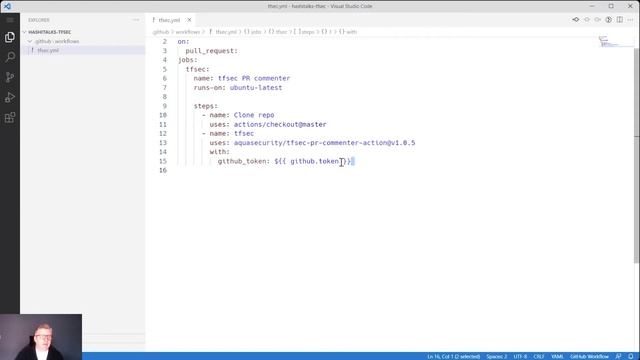This screenshot has width=640, height=360.
Task: Click the .github breadcrumb segment
Action: [160, 32]
